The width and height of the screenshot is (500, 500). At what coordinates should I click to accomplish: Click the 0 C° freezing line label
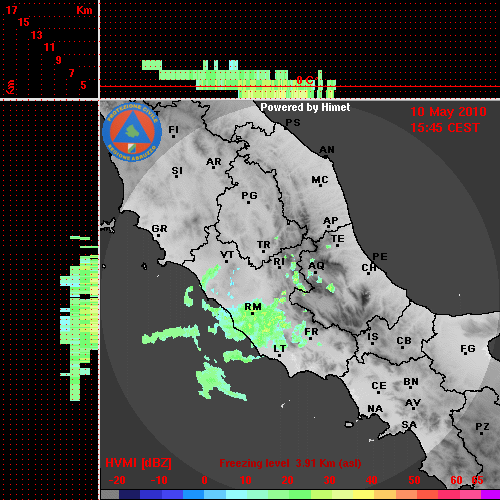305,80
